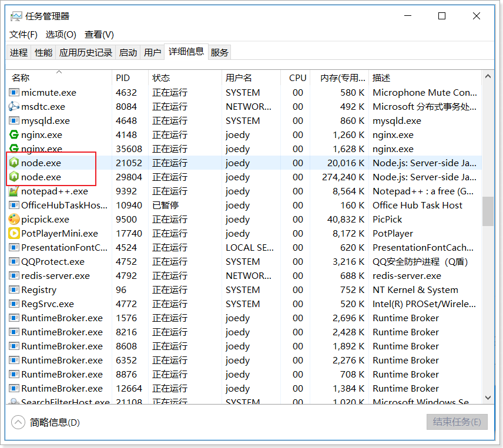Click the vertical scrollbar thumb

click(488, 211)
